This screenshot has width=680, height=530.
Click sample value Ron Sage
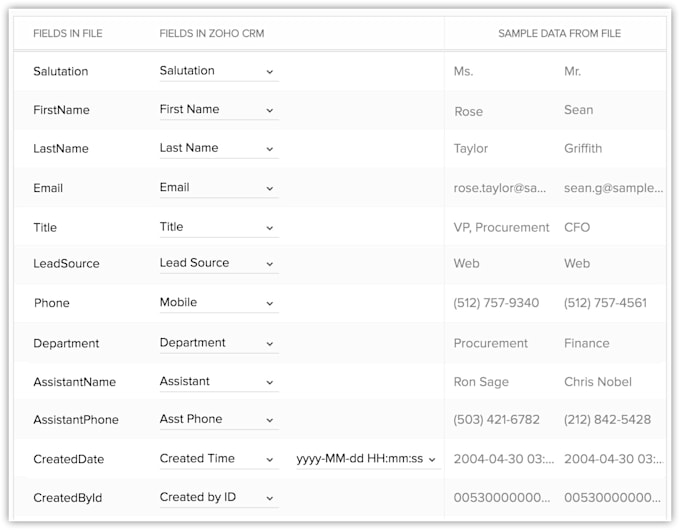click(x=481, y=382)
